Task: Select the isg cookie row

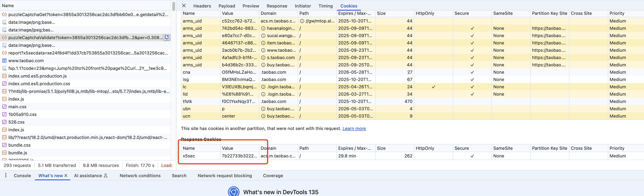Action: tap(412, 80)
